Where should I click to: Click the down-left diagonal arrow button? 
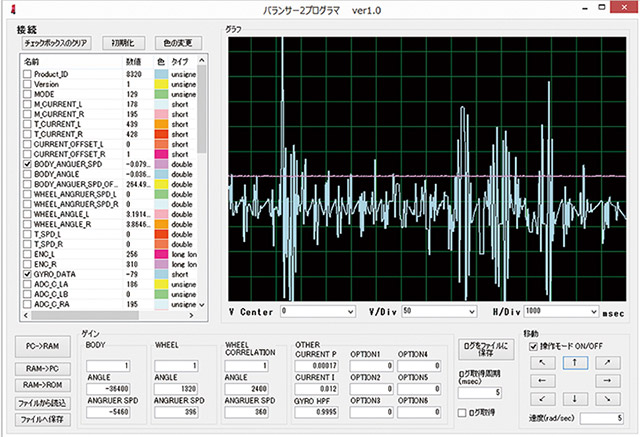[x=542, y=399]
